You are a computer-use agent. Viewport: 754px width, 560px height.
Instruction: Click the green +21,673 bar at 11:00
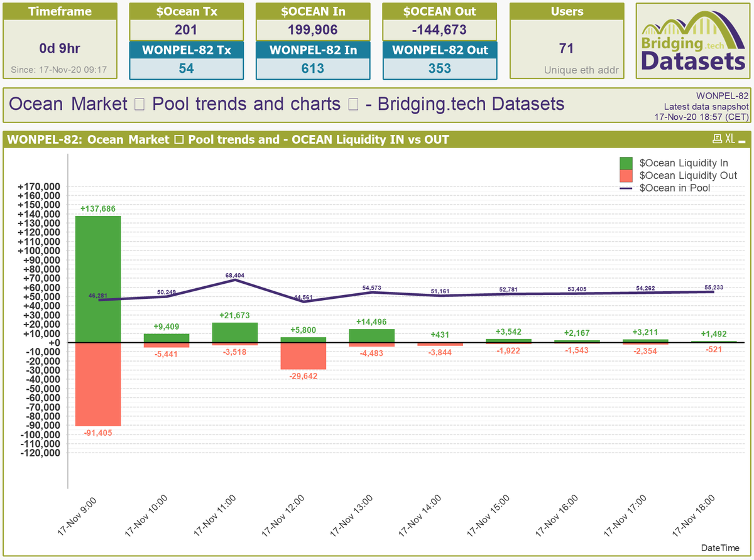(235, 332)
